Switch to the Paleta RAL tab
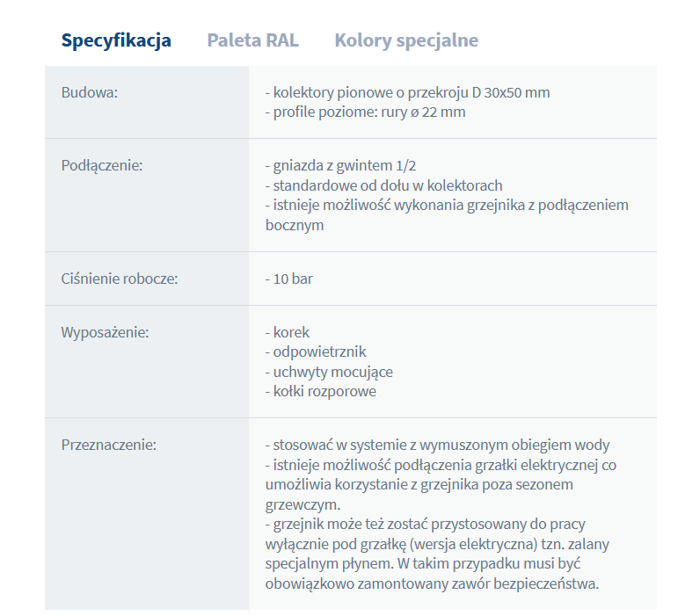This screenshot has height=616, width=678. (x=252, y=40)
